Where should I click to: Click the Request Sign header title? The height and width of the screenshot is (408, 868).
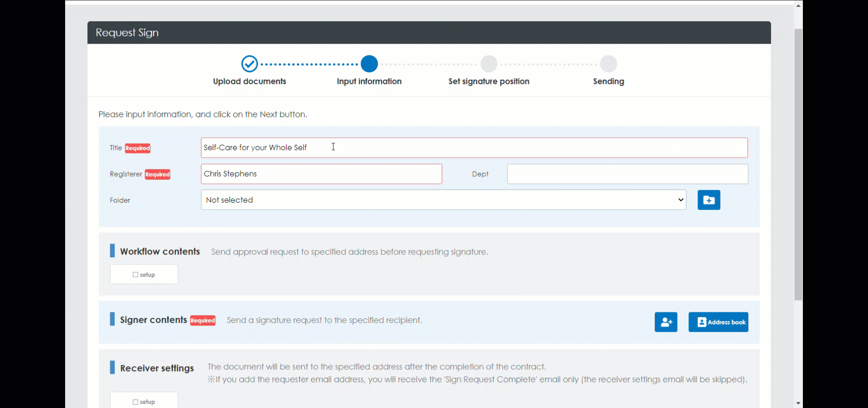pyautogui.click(x=127, y=33)
